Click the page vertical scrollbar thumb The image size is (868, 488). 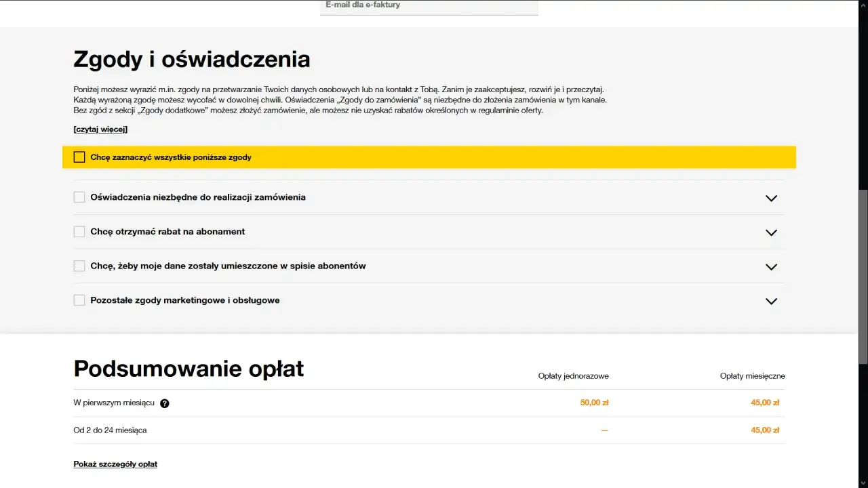pos(863,278)
